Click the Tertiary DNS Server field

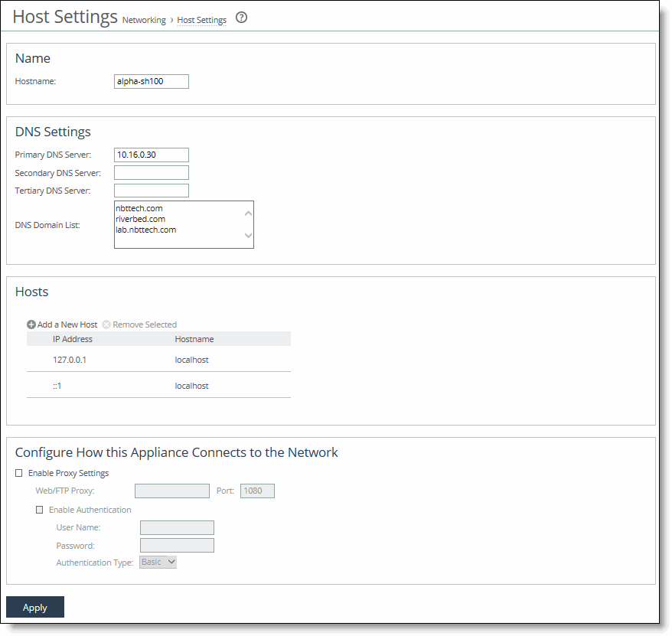click(x=151, y=190)
